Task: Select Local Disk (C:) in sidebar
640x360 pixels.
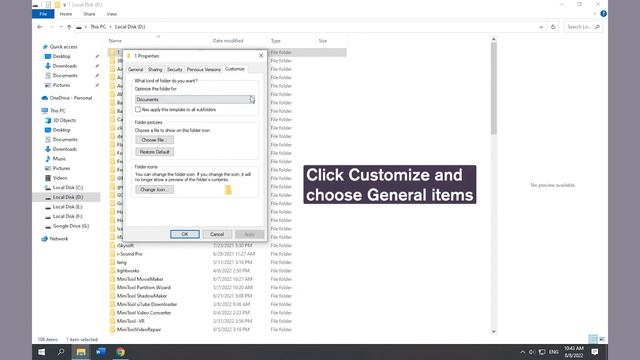Action: [x=68, y=188]
